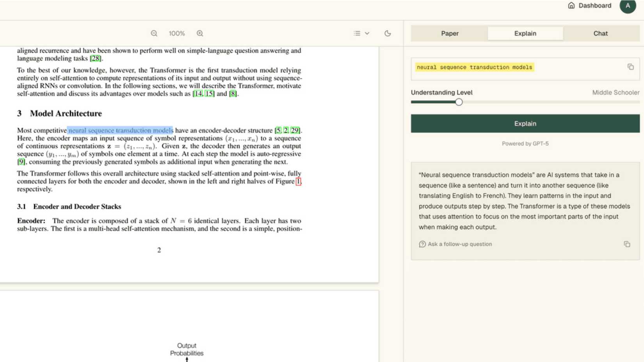644x362 pixels.
Task: Switch to the Paper tab
Action: [450, 34]
